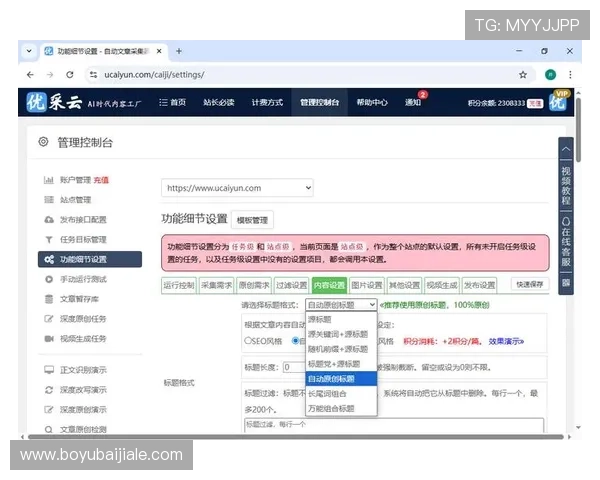Click the green browser profile avatar

coord(550,75)
